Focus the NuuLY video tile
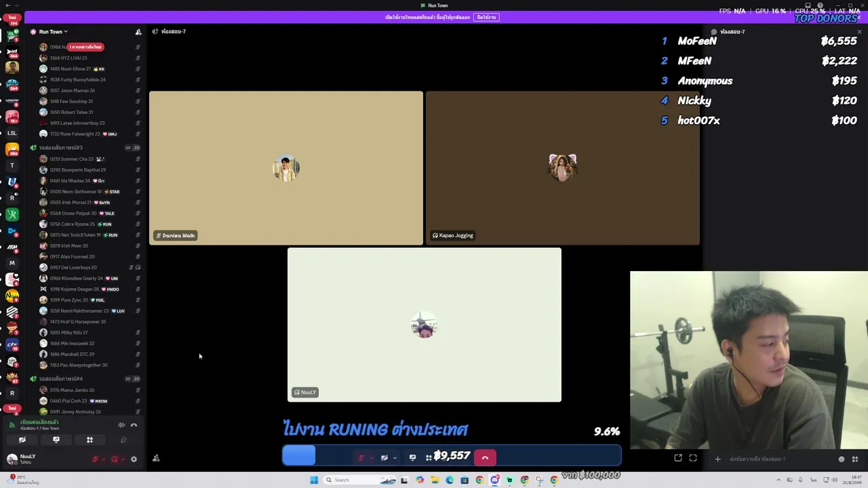The image size is (868, 488). [x=425, y=325]
